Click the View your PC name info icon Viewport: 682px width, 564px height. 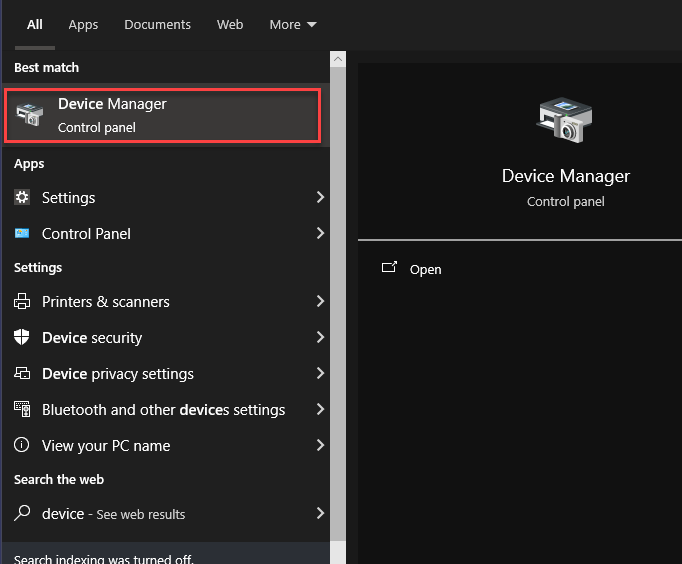click(22, 446)
